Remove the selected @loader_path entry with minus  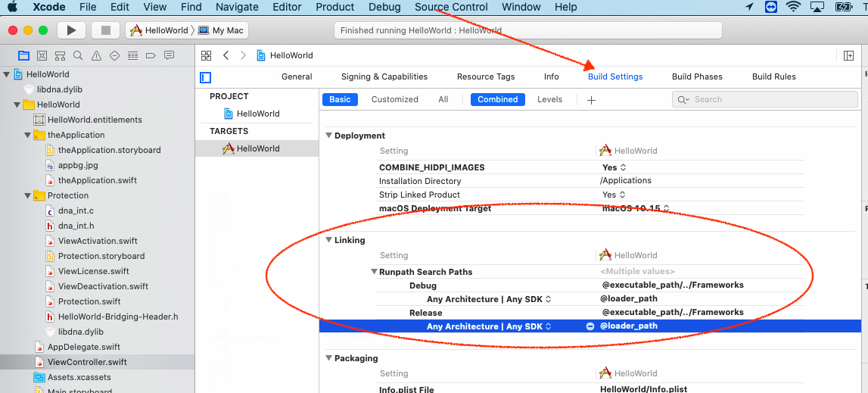[590, 326]
